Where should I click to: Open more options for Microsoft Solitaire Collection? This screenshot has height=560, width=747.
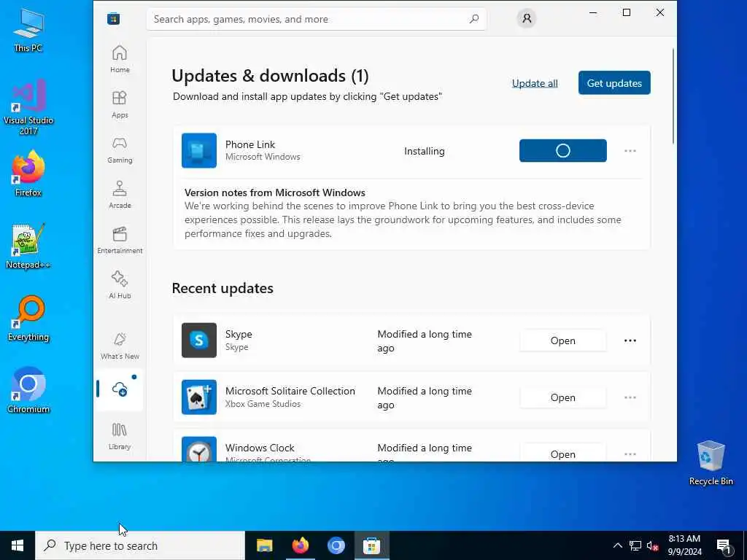630,397
